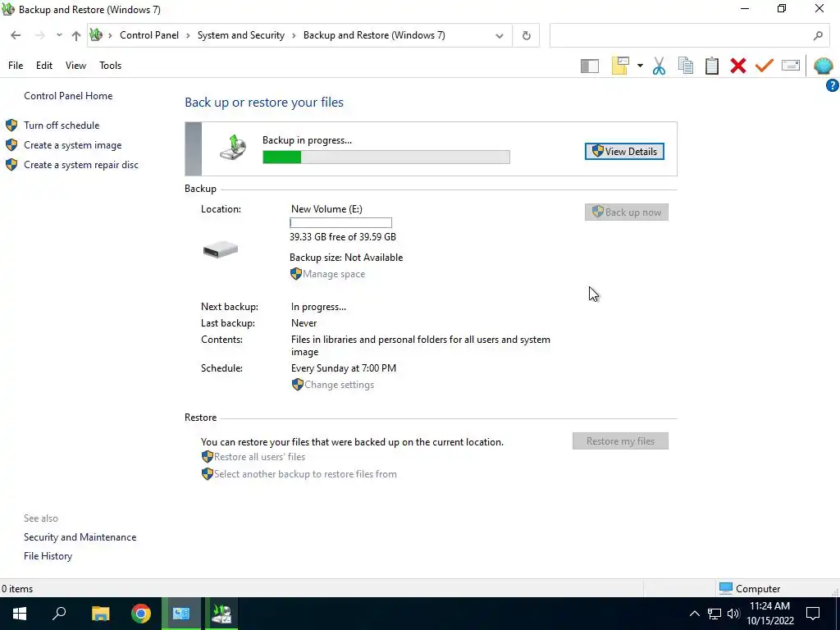Click the blue Help question mark icon
Viewport: 840px width, 630px height.
(x=832, y=85)
